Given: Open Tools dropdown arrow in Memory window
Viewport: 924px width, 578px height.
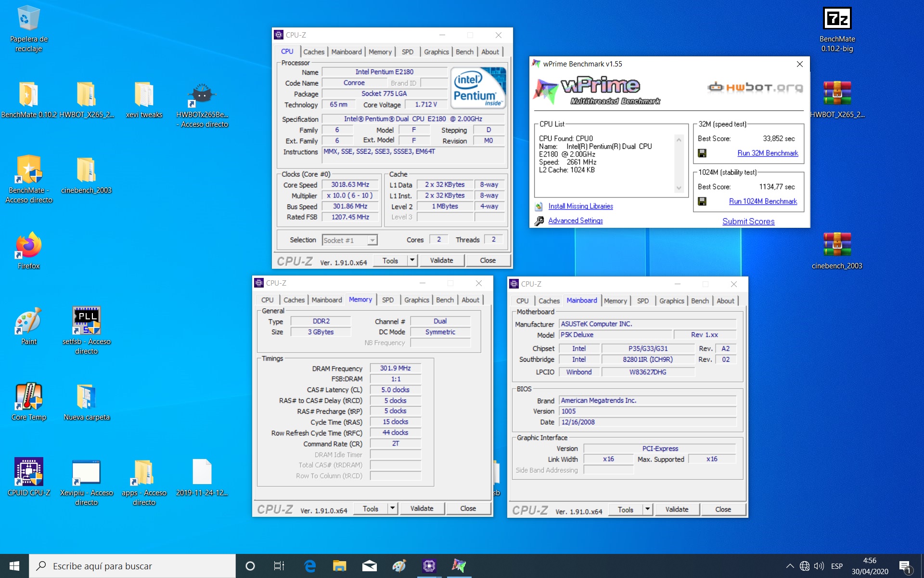Looking at the screenshot, I should pos(392,509).
